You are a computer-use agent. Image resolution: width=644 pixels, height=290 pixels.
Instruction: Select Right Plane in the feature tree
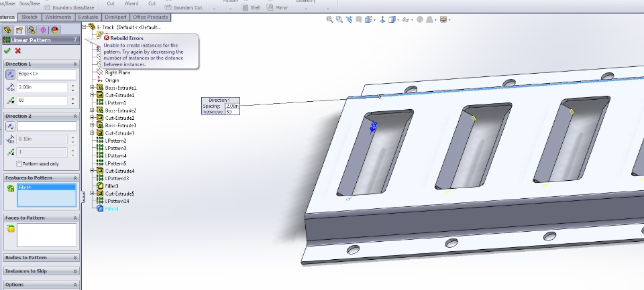click(117, 72)
